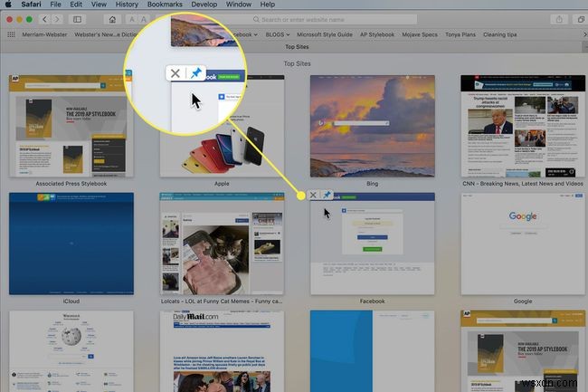This screenshot has height=392, width=588.
Task: Open the Microsoft Style Guide bookmark
Action: (x=325, y=34)
